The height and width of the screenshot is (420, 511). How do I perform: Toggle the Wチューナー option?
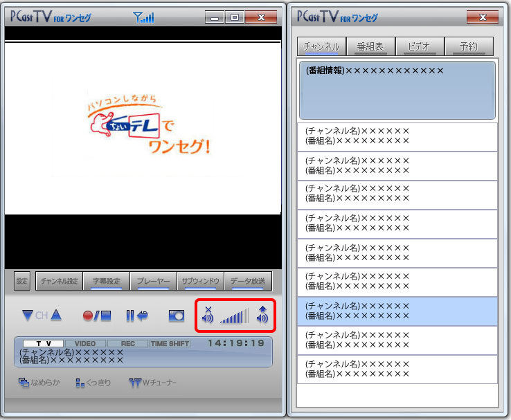[x=153, y=382]
